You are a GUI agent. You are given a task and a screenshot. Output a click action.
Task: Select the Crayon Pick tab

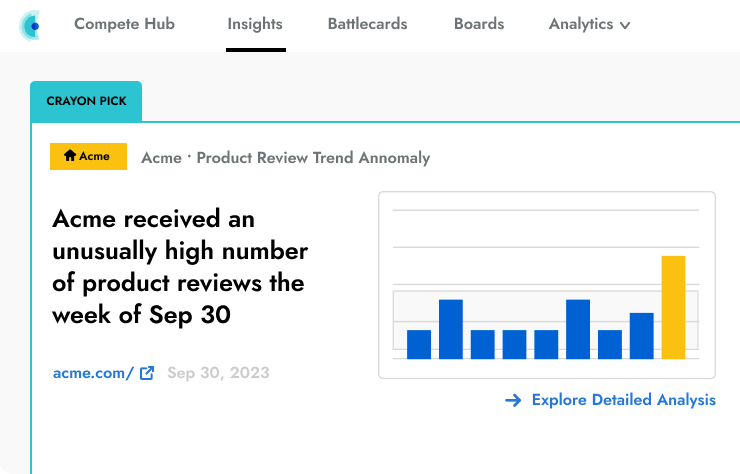[86, 102]
